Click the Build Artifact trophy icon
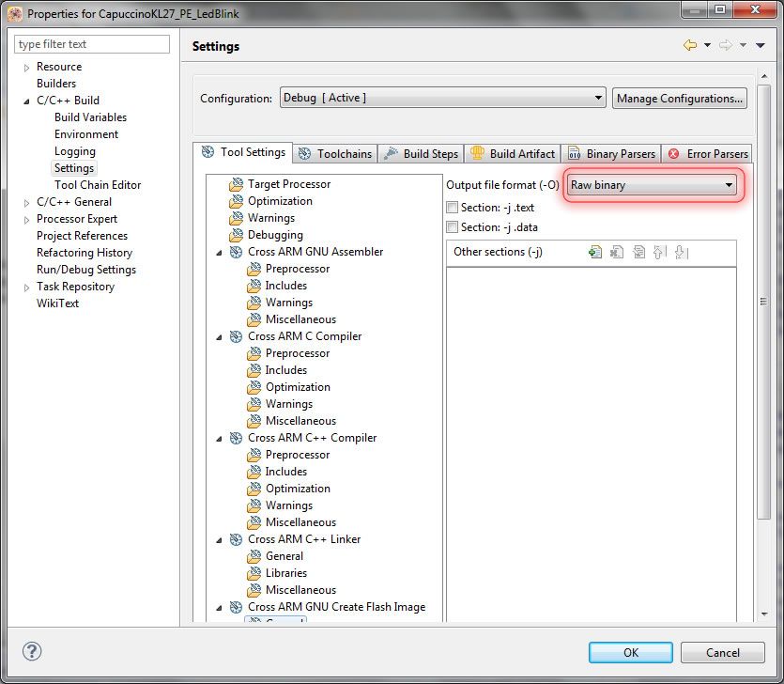Screen dimensions: 784x684 pyautogui.click(x=477, y=153)
